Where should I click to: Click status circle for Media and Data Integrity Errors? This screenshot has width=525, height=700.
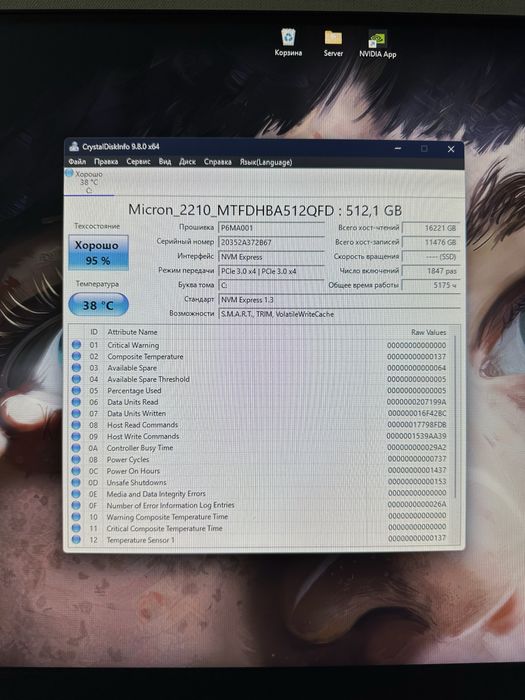pyautogui.click(x=76, y=494)
